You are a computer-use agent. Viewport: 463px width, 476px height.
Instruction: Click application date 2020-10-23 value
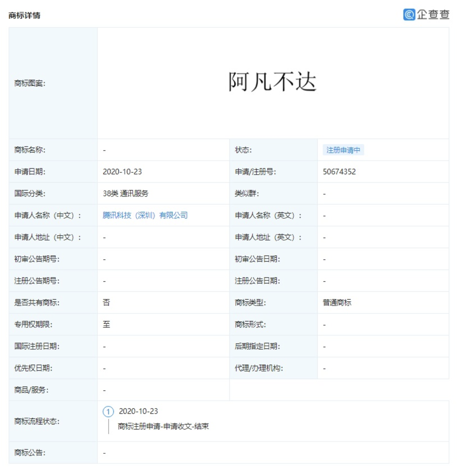click(122, 172)
